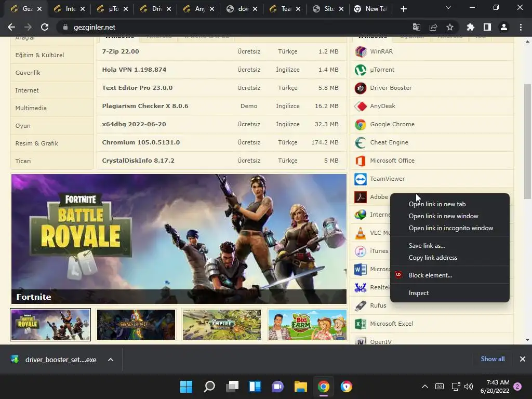Click the TeamViewer icon
Screen dimensions: 532x399
(x=361, y=179)
